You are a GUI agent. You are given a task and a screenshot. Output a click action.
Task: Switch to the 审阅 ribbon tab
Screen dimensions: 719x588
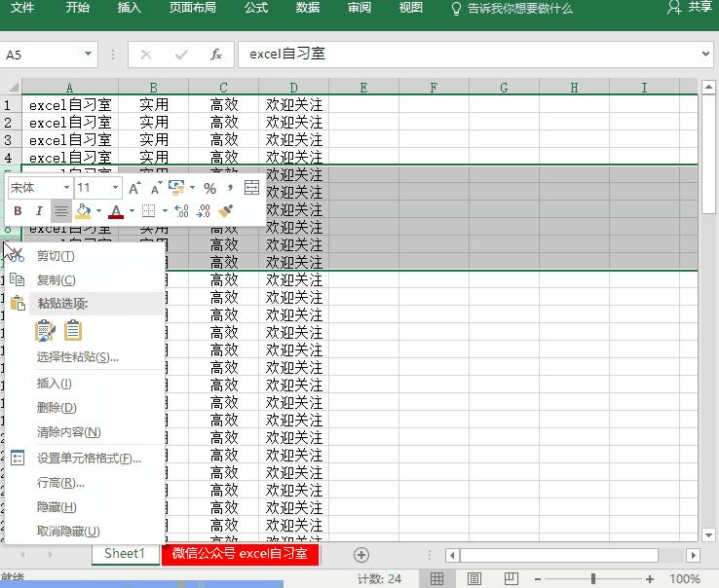(359, 8)
